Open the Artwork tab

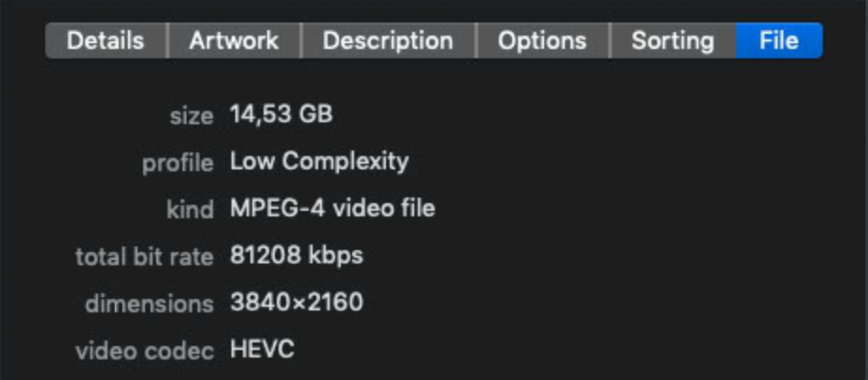[x=233, y=41]
